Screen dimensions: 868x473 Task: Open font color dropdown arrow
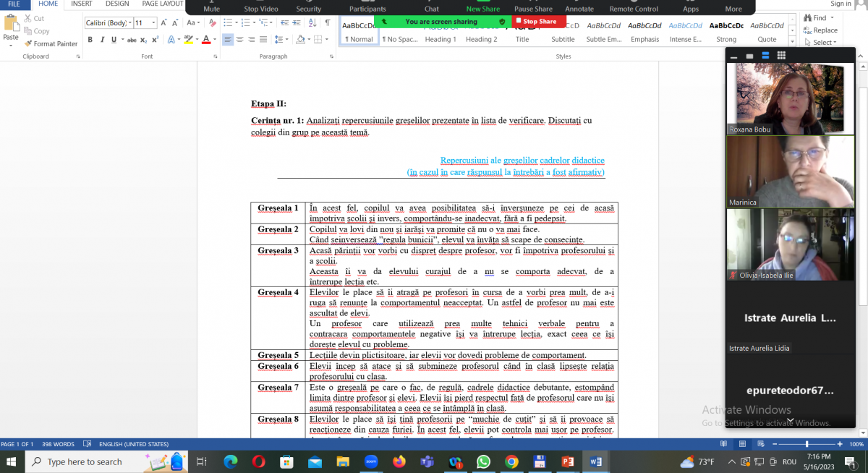[x=215, y=40]
